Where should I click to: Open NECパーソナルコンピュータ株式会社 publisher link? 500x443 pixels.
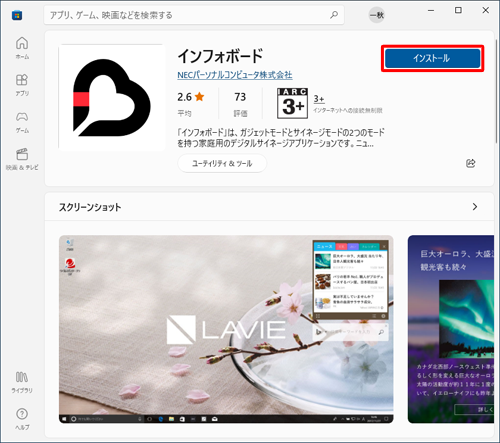pyautogui.click(x=235, y=75)
